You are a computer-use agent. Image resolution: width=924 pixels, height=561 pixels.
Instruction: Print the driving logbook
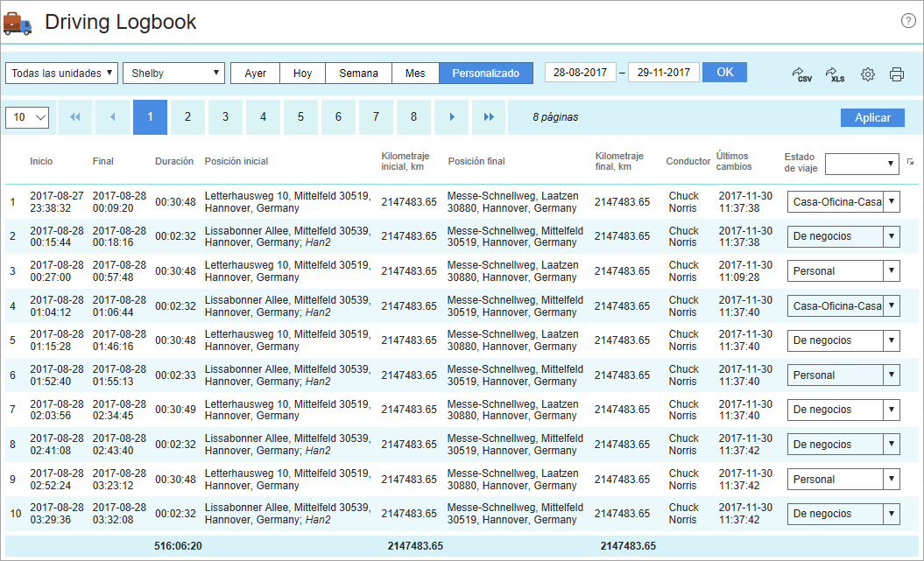pyautogui.click(x=897, y=74)
